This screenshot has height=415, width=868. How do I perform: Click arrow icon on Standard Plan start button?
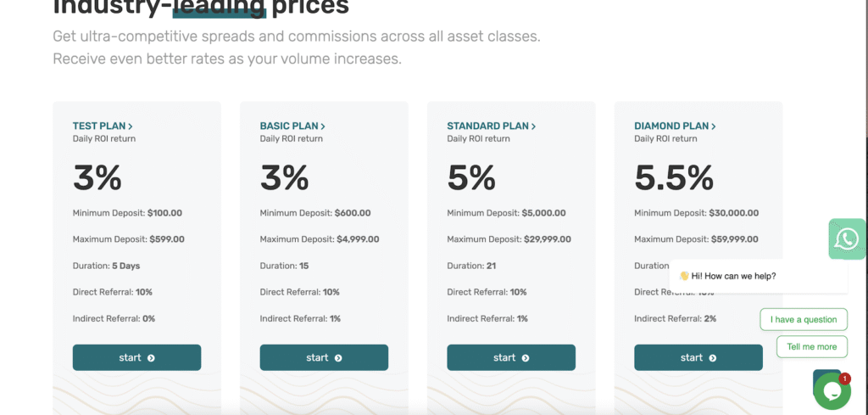[526, 358]
